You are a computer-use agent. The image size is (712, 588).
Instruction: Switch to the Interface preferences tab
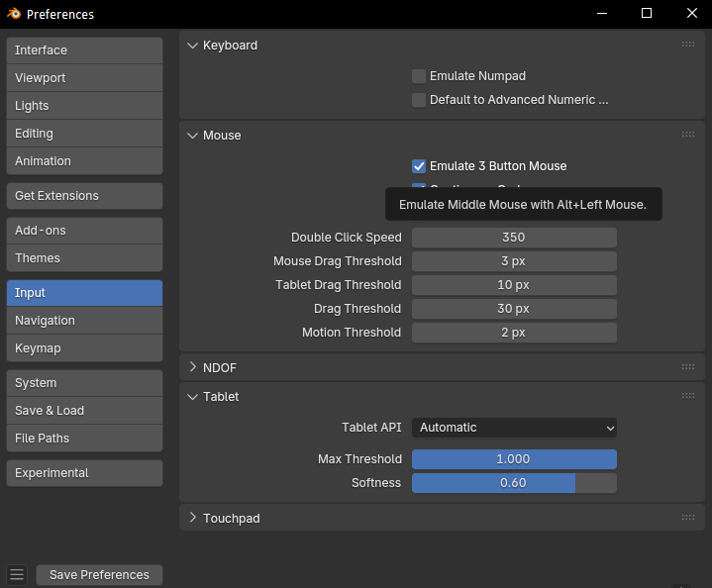84,50
